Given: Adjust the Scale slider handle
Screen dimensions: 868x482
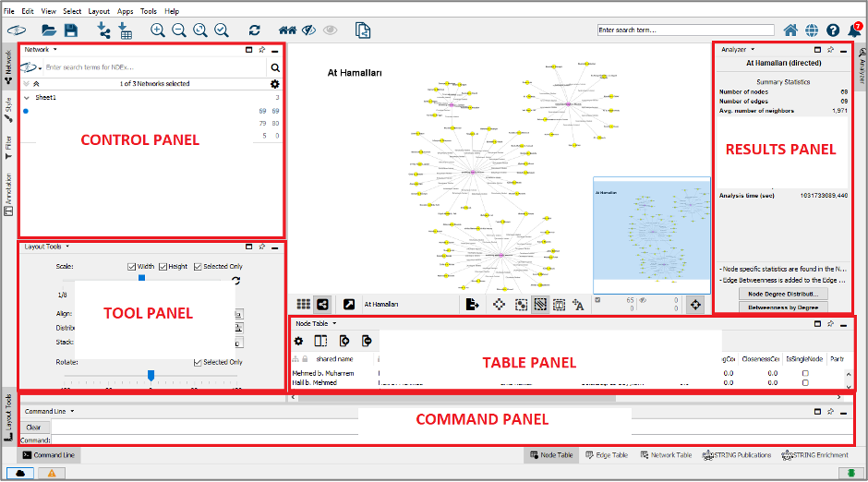Looking at the screenshot, I should coord(141,278).
